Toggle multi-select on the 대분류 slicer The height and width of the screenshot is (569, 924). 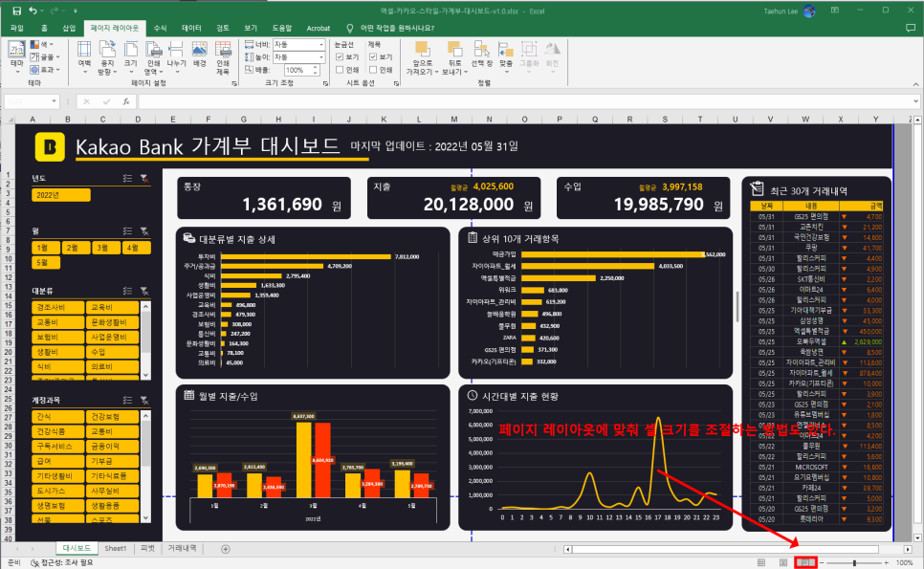(x=127, y=291)
